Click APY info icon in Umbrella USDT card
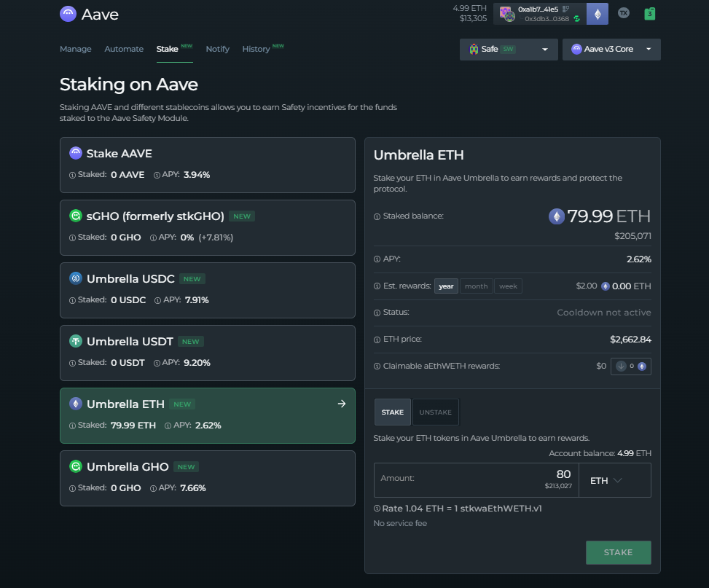 [x=157, y=363]
